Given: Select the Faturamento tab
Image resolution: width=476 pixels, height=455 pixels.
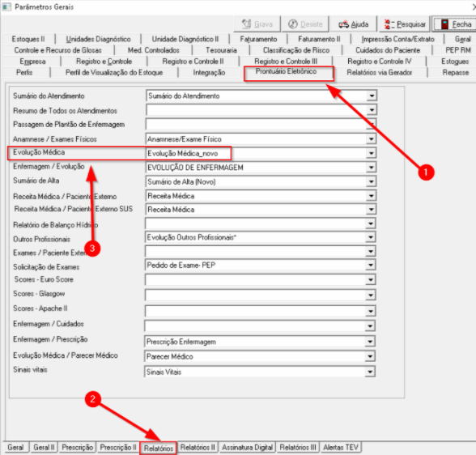Looking at the screenshot, I should tap(258, 39).
